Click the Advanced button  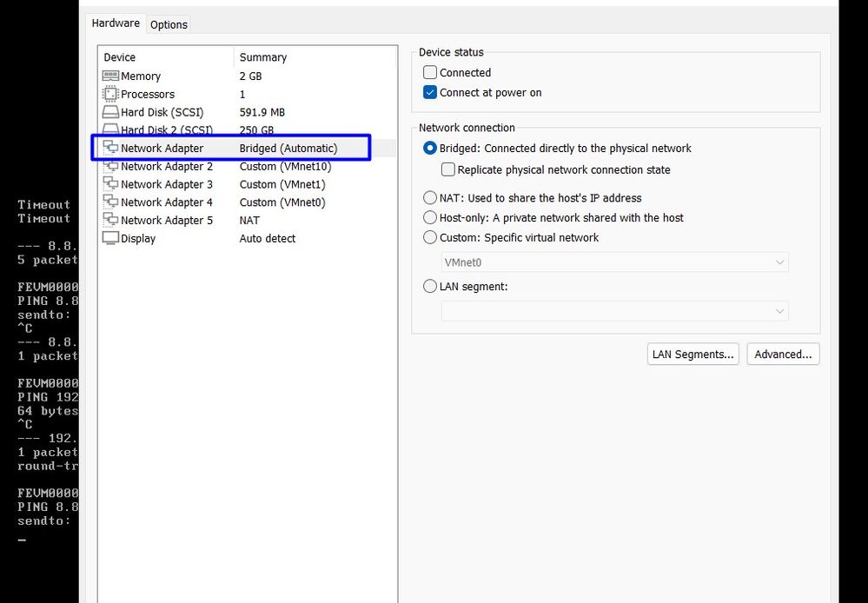(783, 355)
